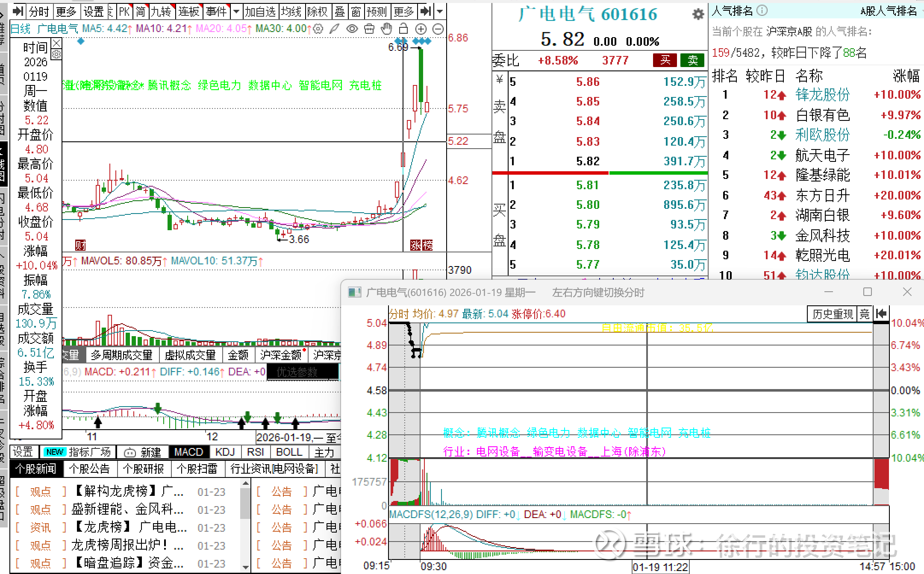Viewport: 924px width, 574px height.
Task: Zoom in chart with plus icon
Action: click(421, 29)
